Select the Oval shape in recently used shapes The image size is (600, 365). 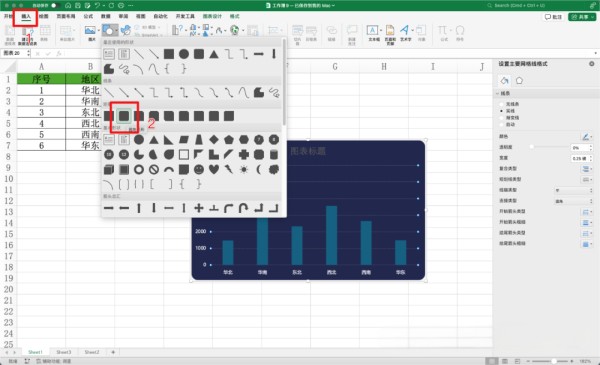(184, 54)
